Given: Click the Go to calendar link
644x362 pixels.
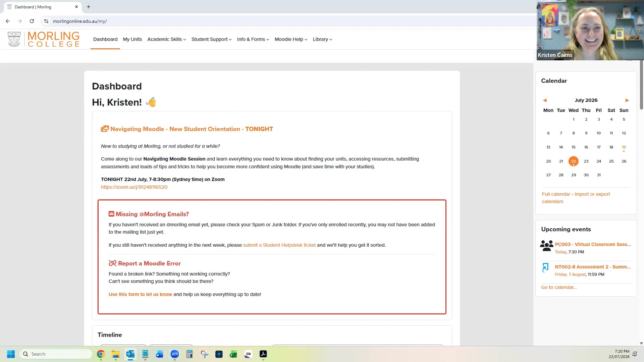Looking at the screenshot, I should coord(559,287).
